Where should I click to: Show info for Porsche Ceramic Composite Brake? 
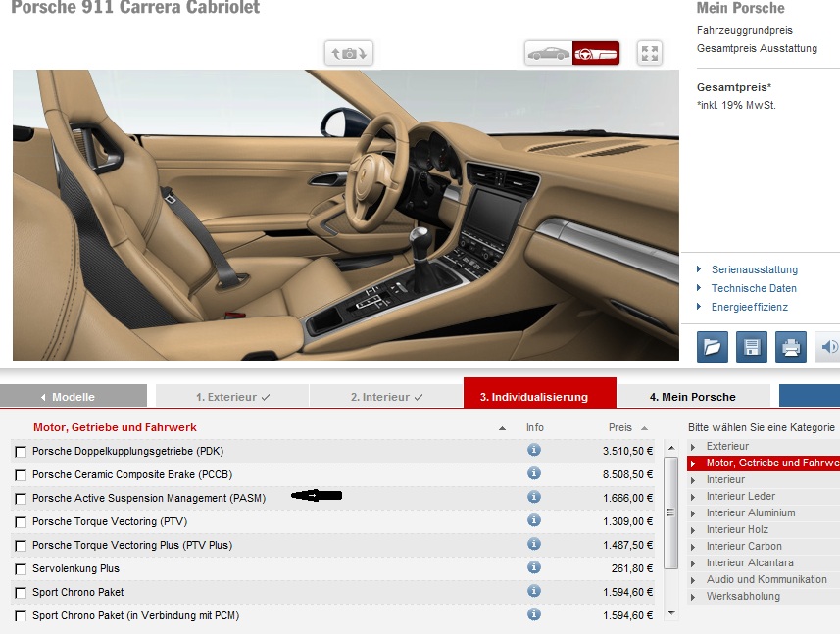(x=533, y=473)
